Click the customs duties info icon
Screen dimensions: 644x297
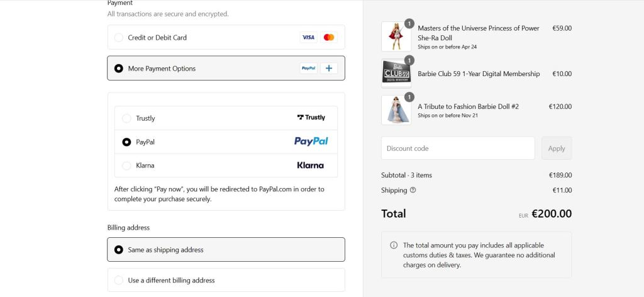point(394,245)
